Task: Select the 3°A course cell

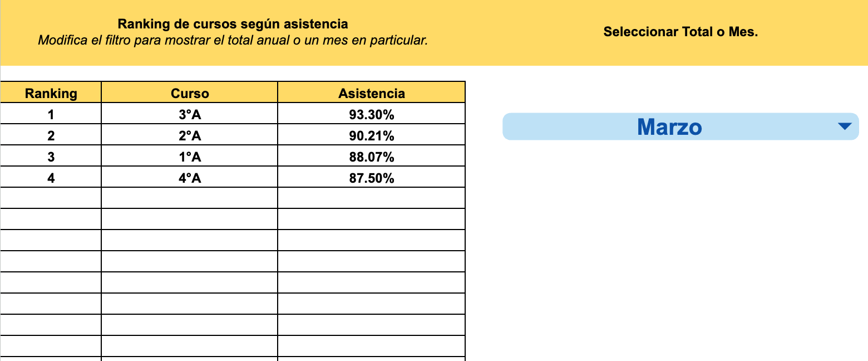Action: point(190,115)
